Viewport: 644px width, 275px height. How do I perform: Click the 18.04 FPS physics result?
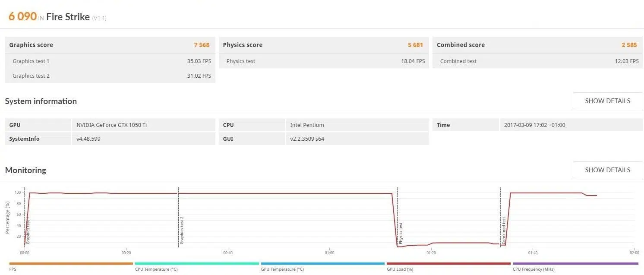click(x=413, y=61)
